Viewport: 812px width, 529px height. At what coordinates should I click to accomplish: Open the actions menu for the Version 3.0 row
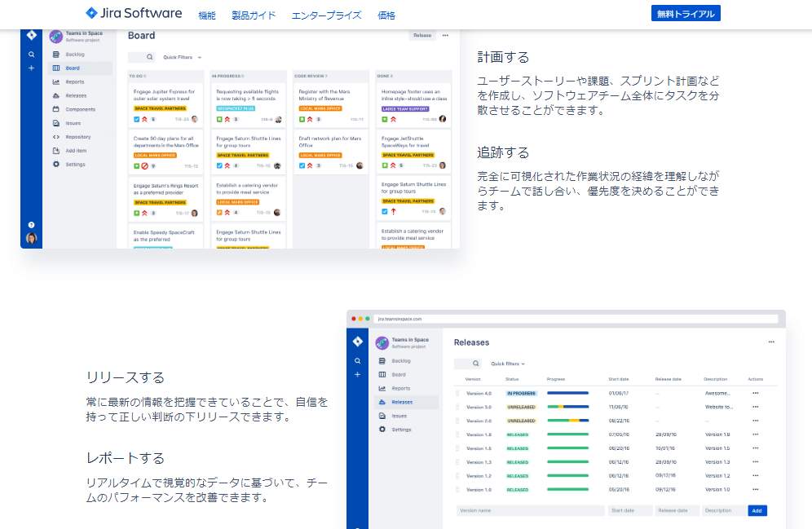pyautogui.click(x=756, y=407)
